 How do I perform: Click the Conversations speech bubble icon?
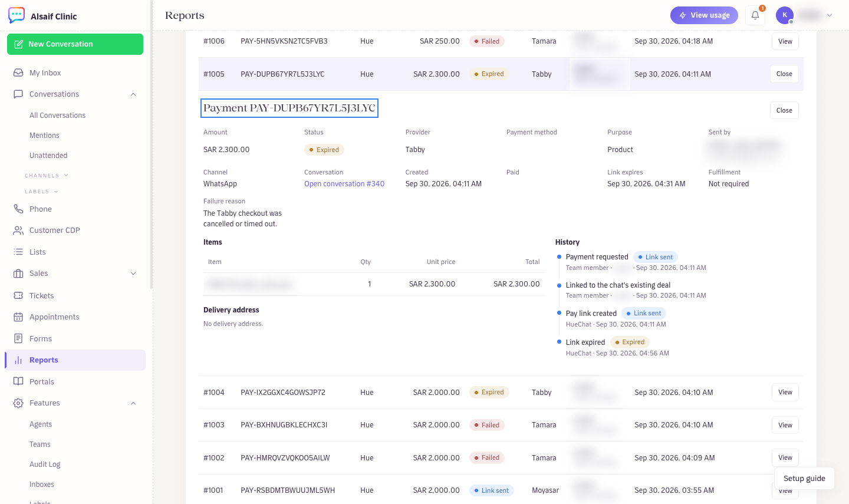pos(18,94)
